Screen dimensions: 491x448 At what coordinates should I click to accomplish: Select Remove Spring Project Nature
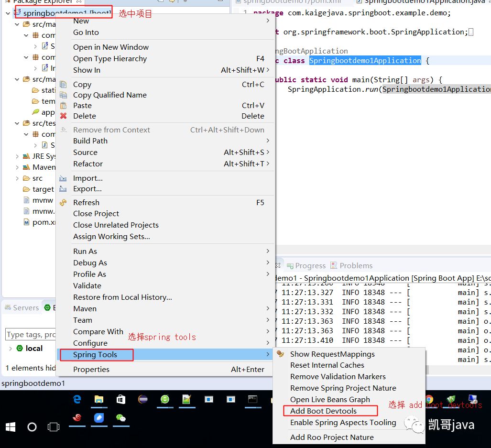[343, 388]
